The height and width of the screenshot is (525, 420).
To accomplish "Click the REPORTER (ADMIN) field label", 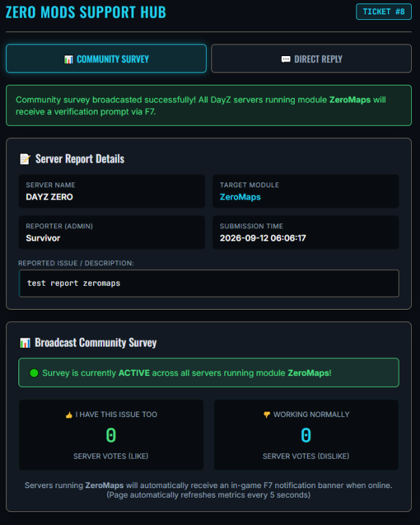I will [60, 226].
